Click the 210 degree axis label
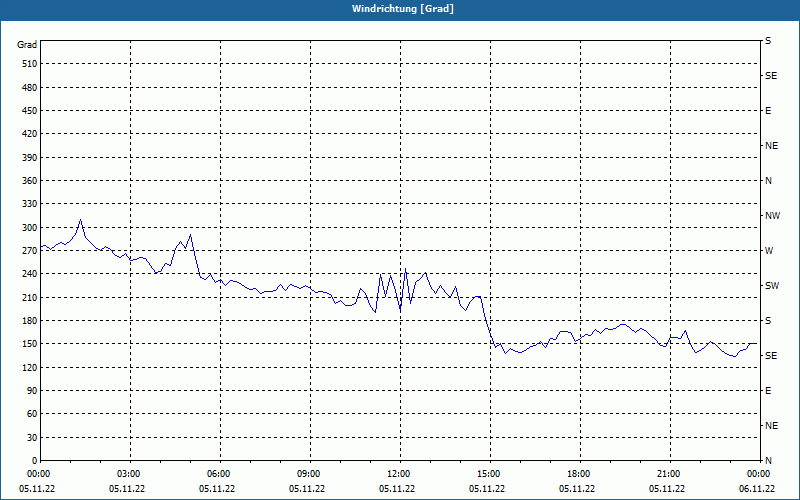 tap(30, 297)
